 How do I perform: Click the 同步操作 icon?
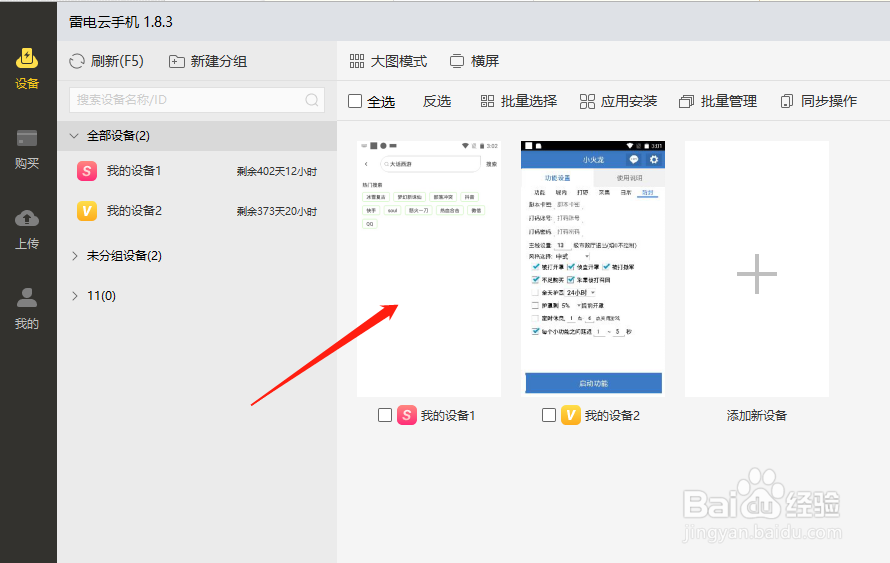pyautogui.click(x=787, y=102)
